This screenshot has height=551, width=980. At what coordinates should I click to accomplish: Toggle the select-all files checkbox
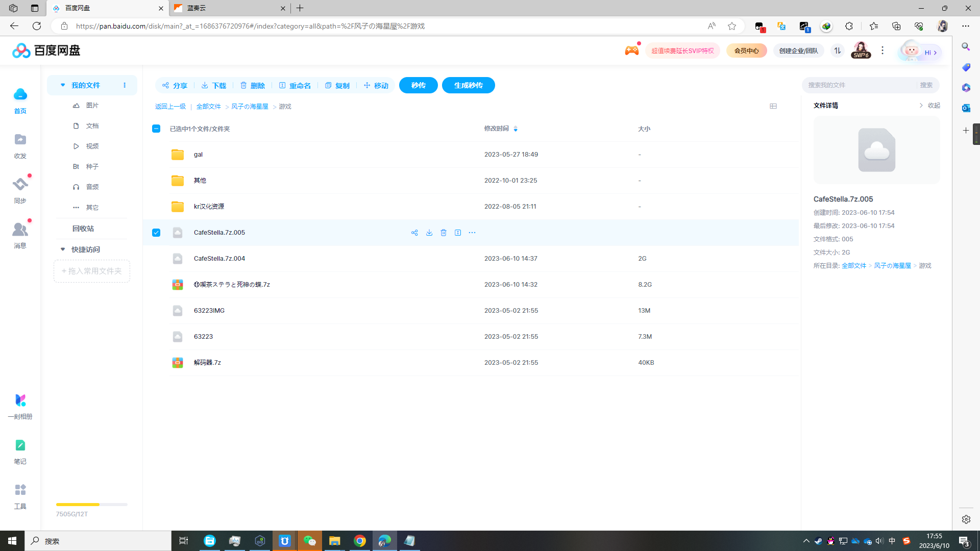pos(156,129)
